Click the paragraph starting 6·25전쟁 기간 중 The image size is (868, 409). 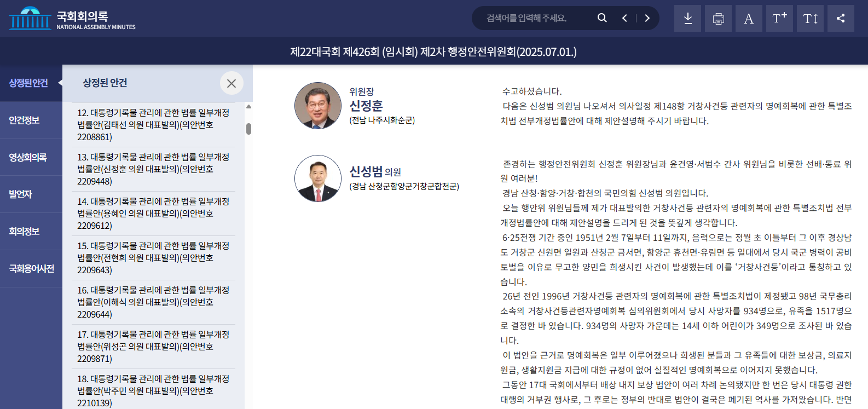[x=676, y=260]
